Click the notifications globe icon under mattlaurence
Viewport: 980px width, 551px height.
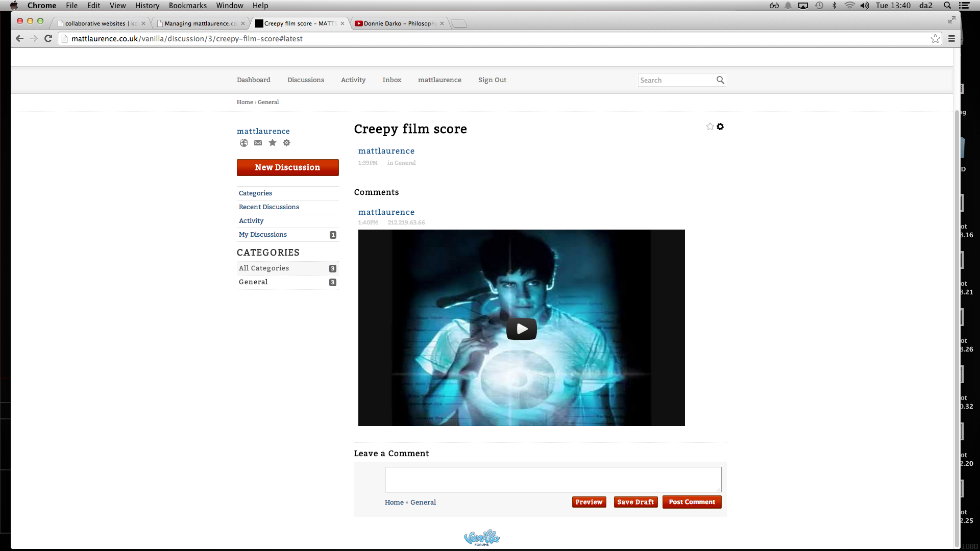pos(244,143)
